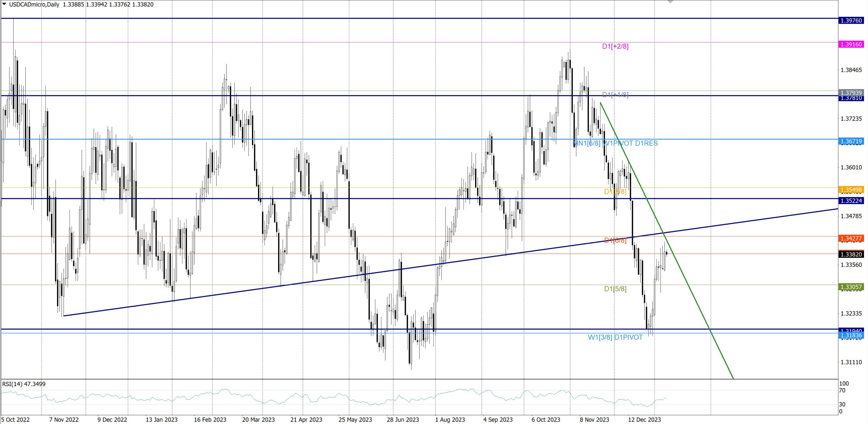
Task: Click the W1[3/8] D1PIVOT label
Action: pos(615,338)
